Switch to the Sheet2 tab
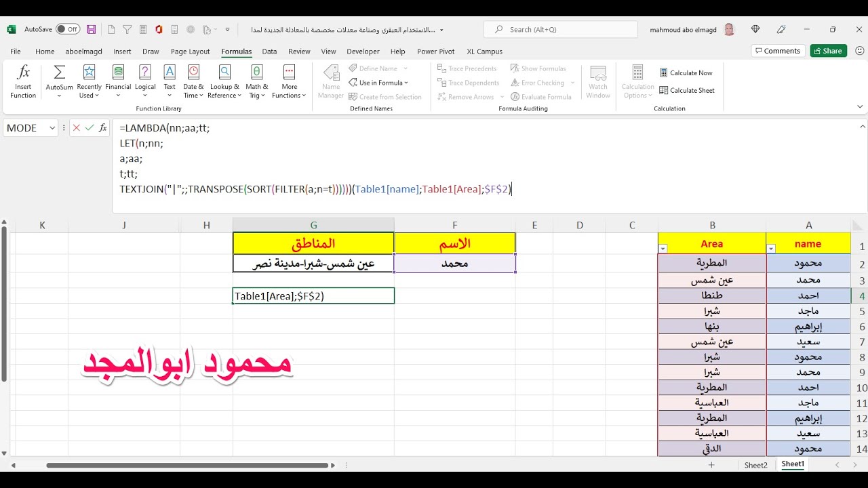This screenshot has height=488, width=868. click(x=756, y=465)
